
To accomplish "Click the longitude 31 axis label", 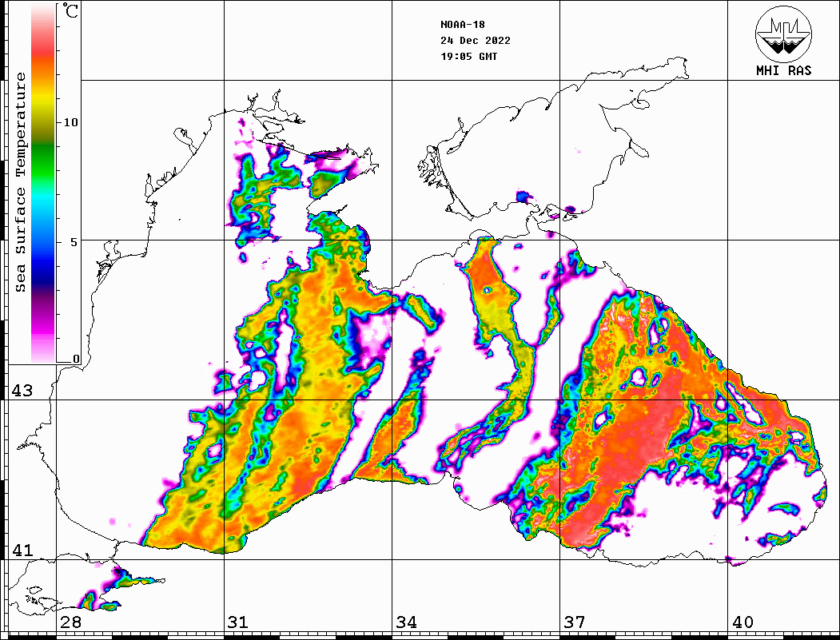I will [x=238, y=622].
